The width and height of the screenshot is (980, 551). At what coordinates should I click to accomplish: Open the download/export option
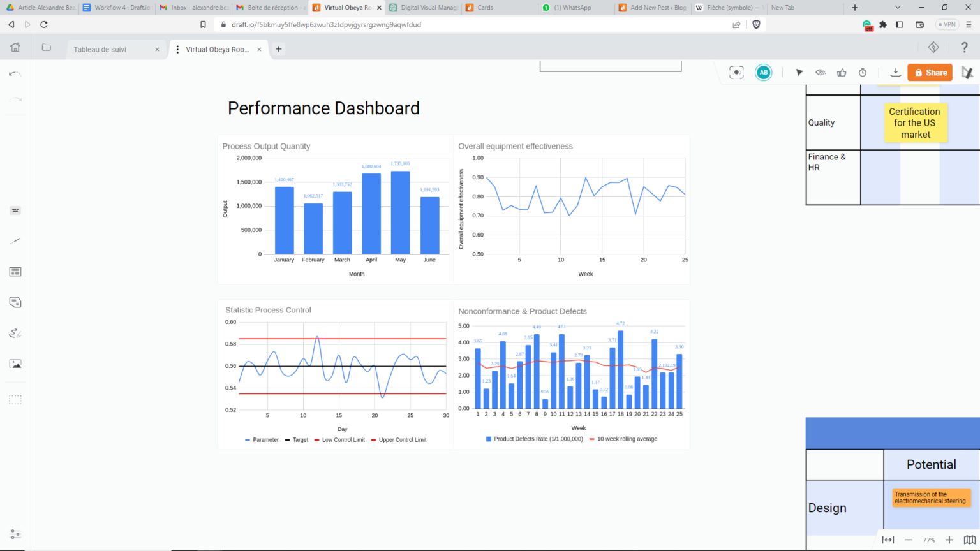[895, 72]
